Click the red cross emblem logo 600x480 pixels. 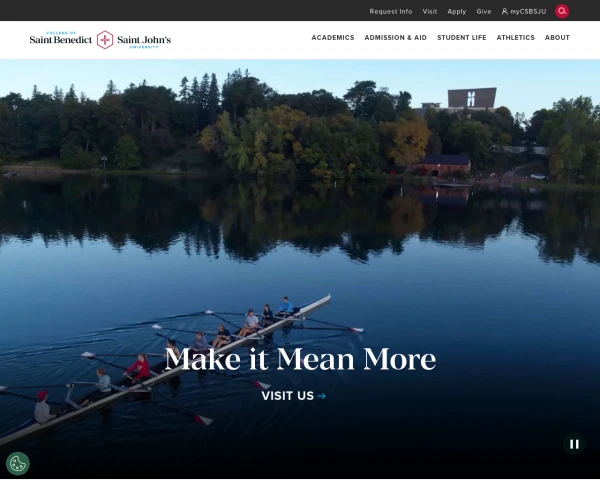click(x=105, y=40)
